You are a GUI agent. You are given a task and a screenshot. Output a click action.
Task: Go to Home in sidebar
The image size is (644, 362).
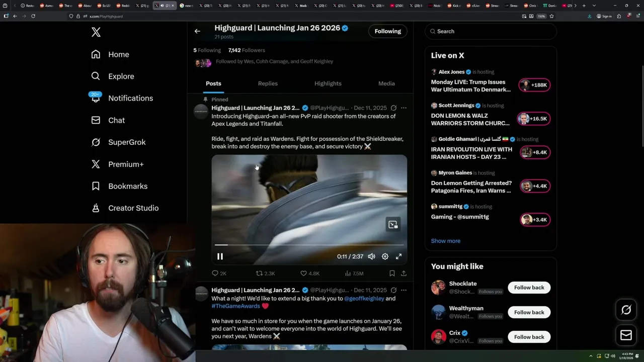pos(110,54)
